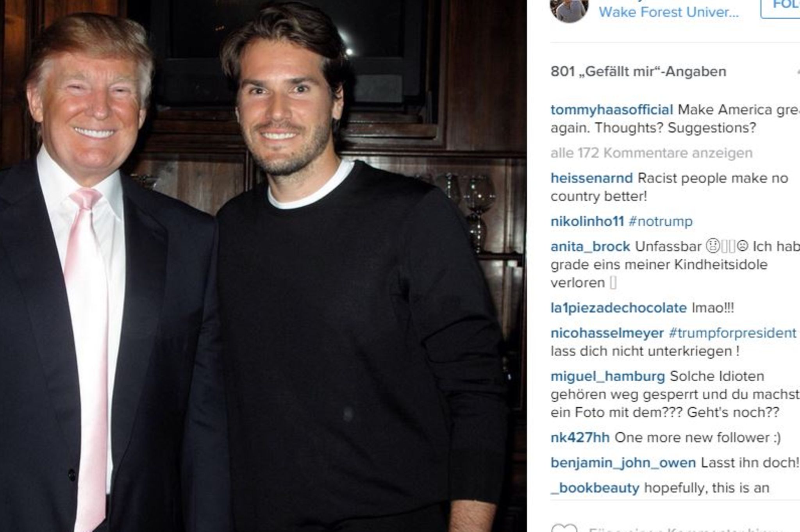800x532 pixels.
Task: Like the post with the heart icon
Action: point(564,528)
